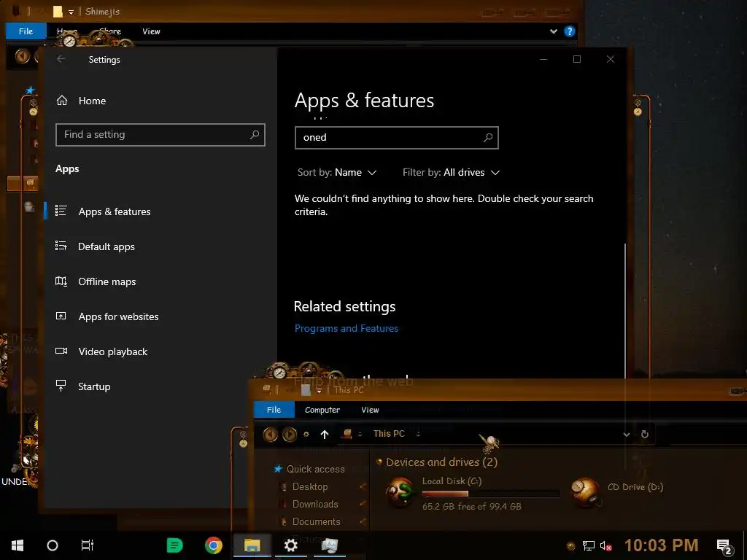Click Up arrow in This PC window
The width and height of the screenshot is (747, 560).
[325, 435]
